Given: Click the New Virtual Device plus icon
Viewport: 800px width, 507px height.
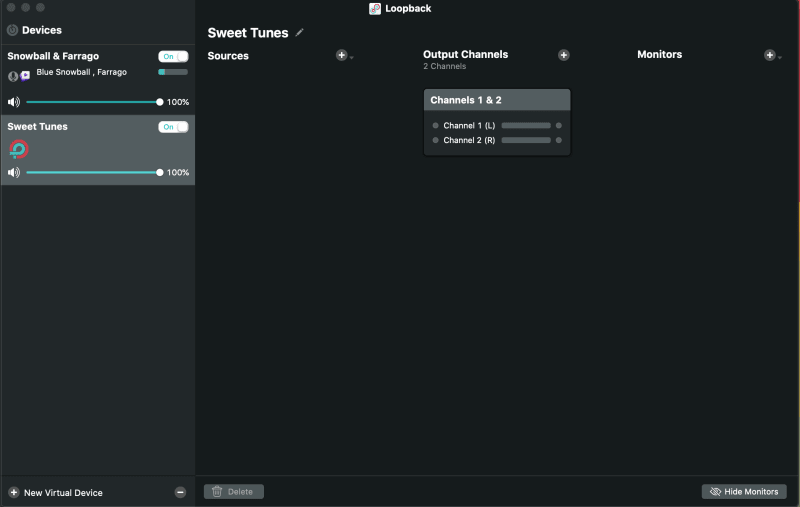Looking at the screenshot, I should [x=14, y=492].
